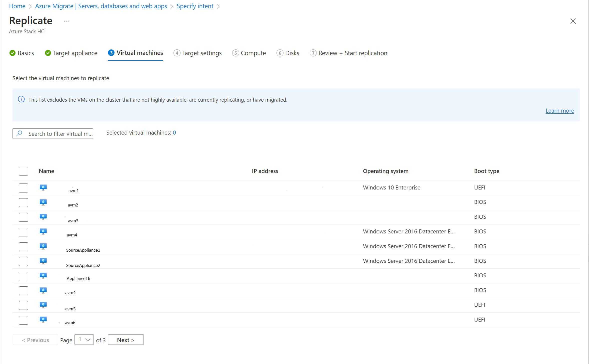This screenshot has width=589, height=364.
Task: Click the avm5 VM name
Action: [70, 309]
